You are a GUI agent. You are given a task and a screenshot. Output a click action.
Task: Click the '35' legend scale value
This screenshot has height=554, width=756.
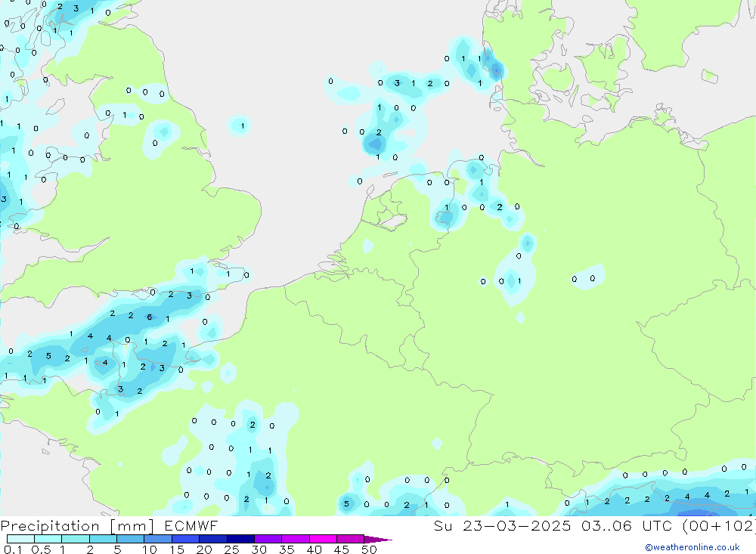(287, 549)
